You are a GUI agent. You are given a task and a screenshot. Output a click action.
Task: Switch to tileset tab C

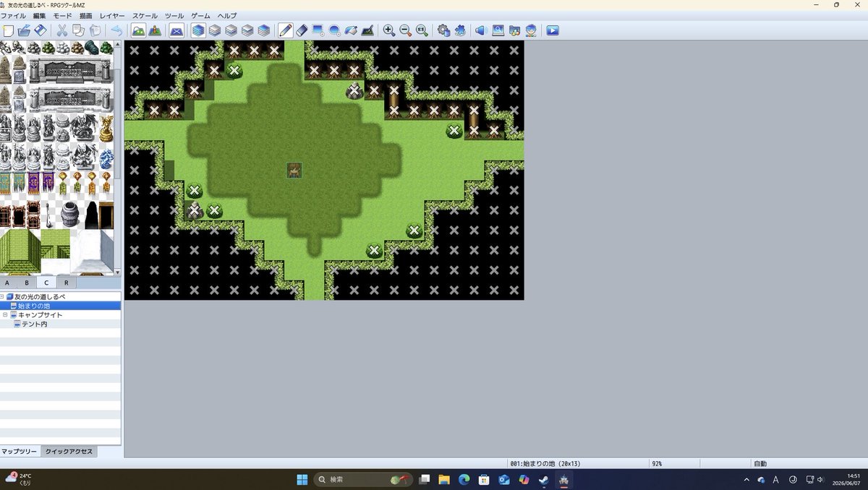(46, 283)
